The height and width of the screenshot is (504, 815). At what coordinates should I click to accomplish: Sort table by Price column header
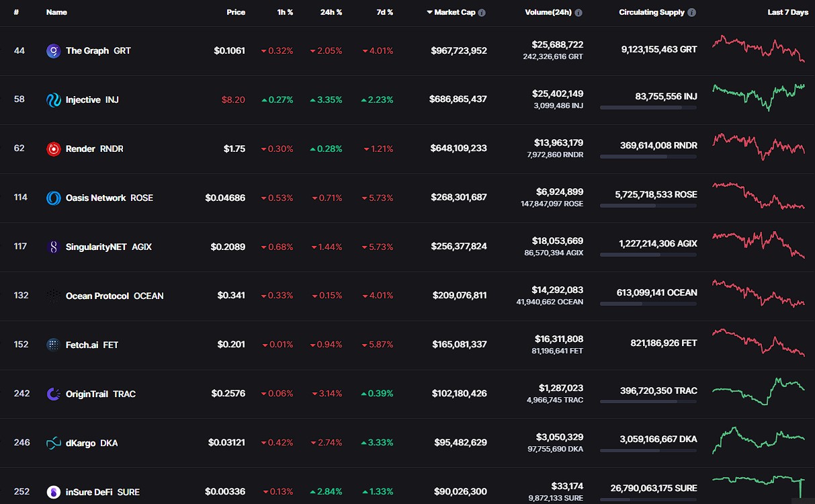[x=236, y=13]
